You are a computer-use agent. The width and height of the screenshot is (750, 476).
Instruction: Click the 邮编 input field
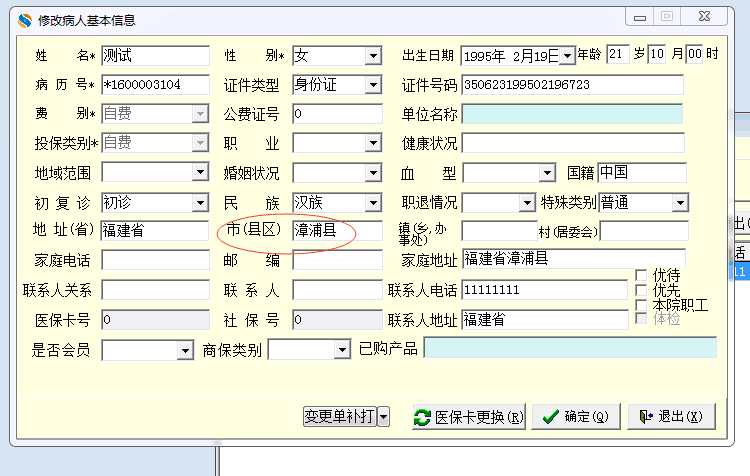[338, 260]
